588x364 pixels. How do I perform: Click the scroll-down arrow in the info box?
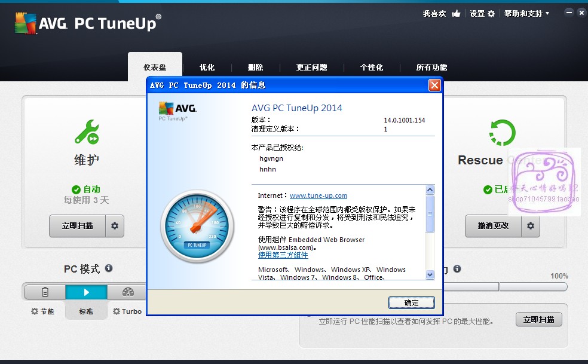430,275
